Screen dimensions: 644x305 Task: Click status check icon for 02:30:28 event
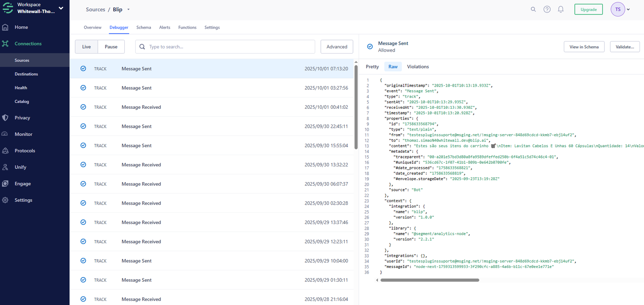pyautogui.click(x=83, y=203)
